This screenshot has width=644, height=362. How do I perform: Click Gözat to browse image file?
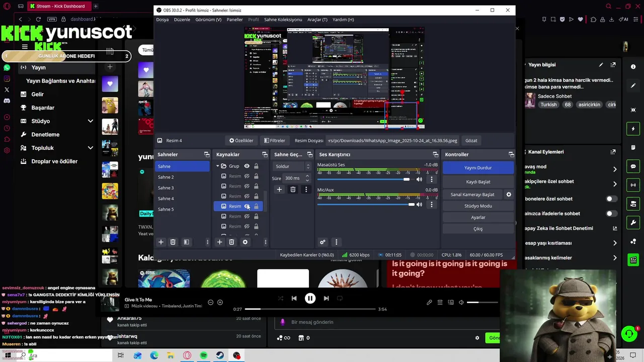tap(471, 141)
